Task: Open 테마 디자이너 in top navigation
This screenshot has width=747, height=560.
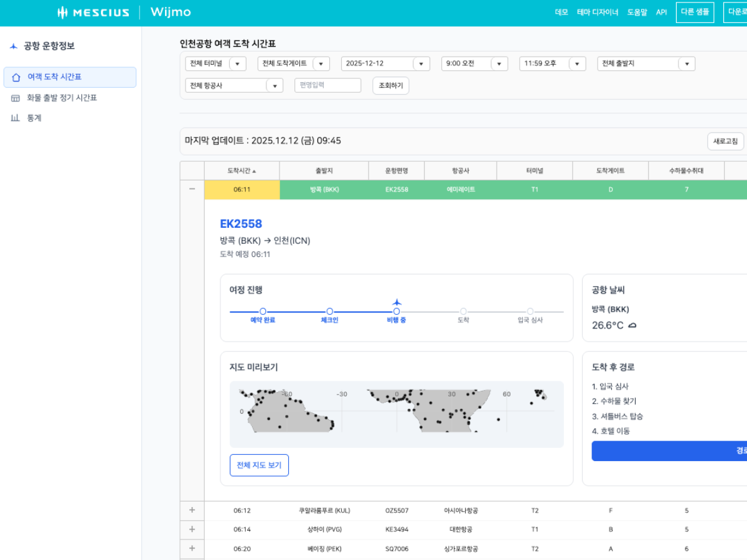Action: click(597, 12)
